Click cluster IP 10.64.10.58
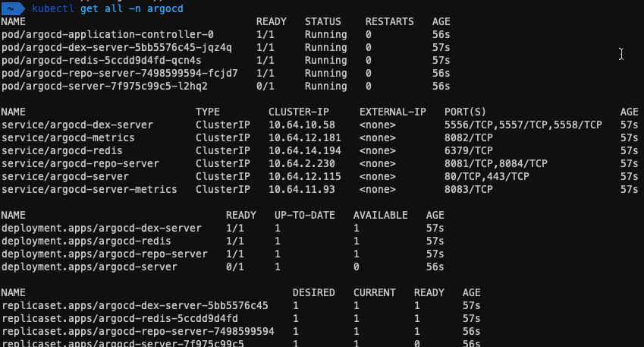Image resolution: width=644 pixels, height=347 pixels. 302,125
